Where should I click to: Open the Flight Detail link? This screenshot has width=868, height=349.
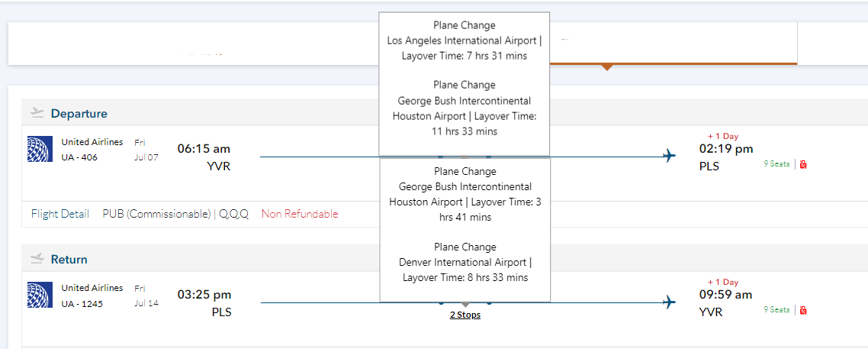pos(60,214)
